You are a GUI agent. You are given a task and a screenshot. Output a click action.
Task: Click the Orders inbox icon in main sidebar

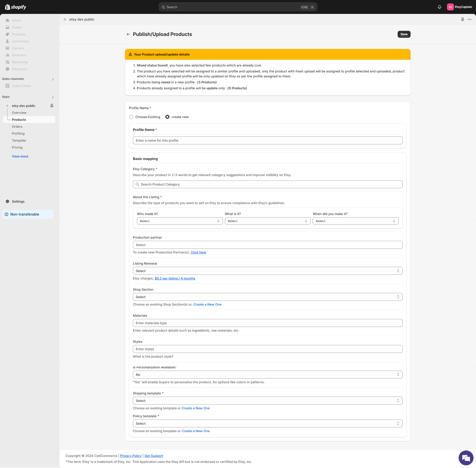(7, 27)
